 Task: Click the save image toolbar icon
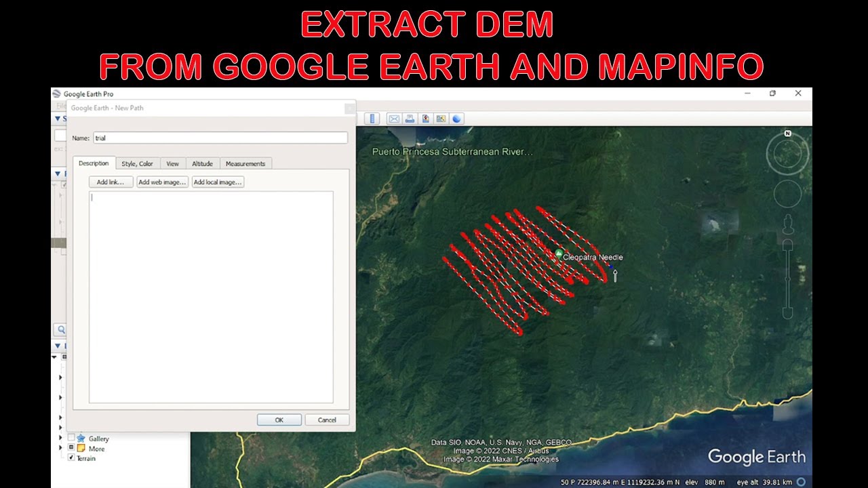425,119
